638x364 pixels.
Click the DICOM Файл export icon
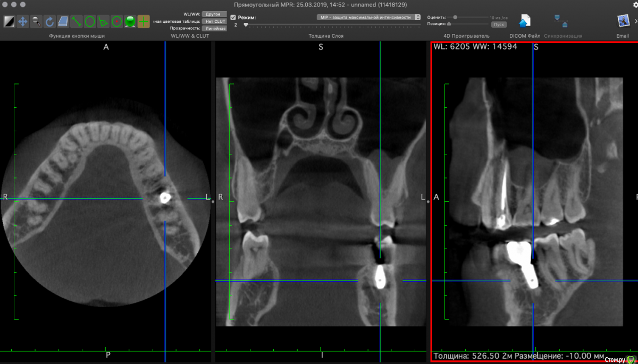[525, 21]
